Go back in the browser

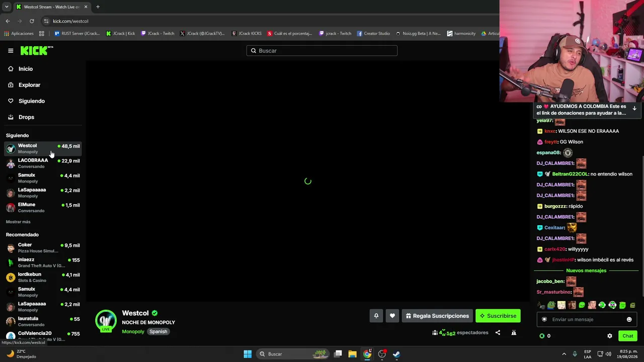[8, 21]
